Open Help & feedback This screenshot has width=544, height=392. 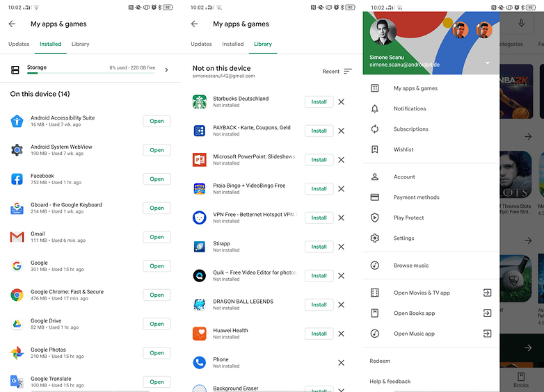point(390,382)
